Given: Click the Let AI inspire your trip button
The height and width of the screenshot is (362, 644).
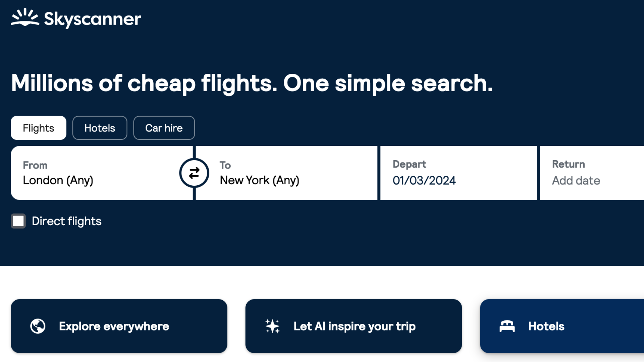Looking at the screenshot, I should 354,326.
